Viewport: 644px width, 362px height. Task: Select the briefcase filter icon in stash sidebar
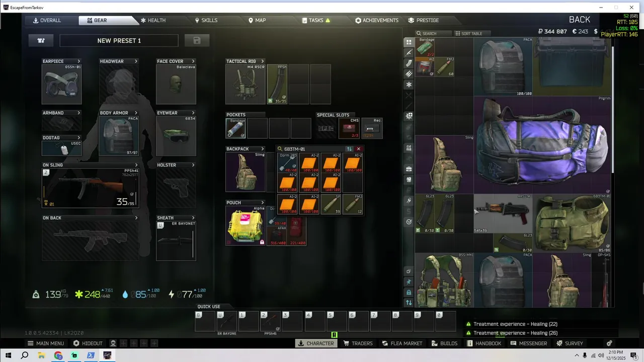[x=409, y=169]
